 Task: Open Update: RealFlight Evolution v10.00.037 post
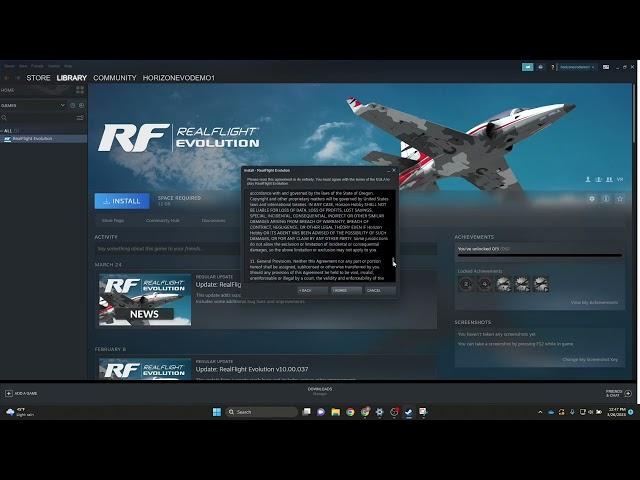tap(252, 369)
